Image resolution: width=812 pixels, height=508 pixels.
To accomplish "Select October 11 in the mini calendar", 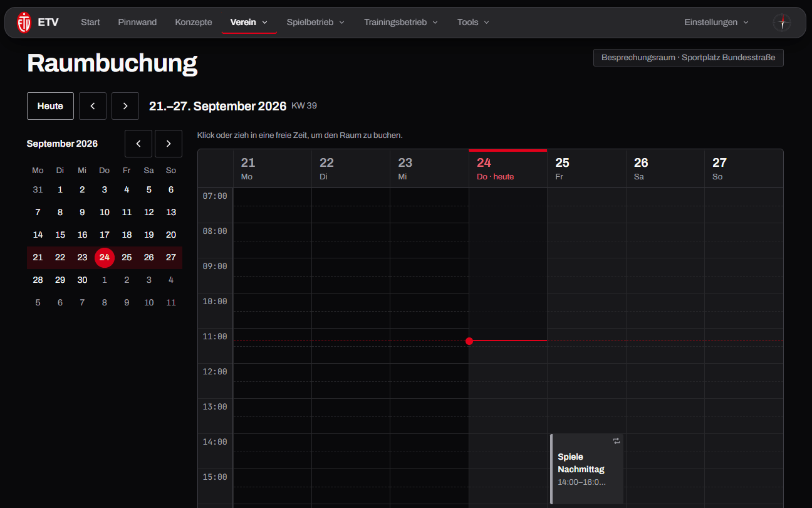I will coord(171,303).
